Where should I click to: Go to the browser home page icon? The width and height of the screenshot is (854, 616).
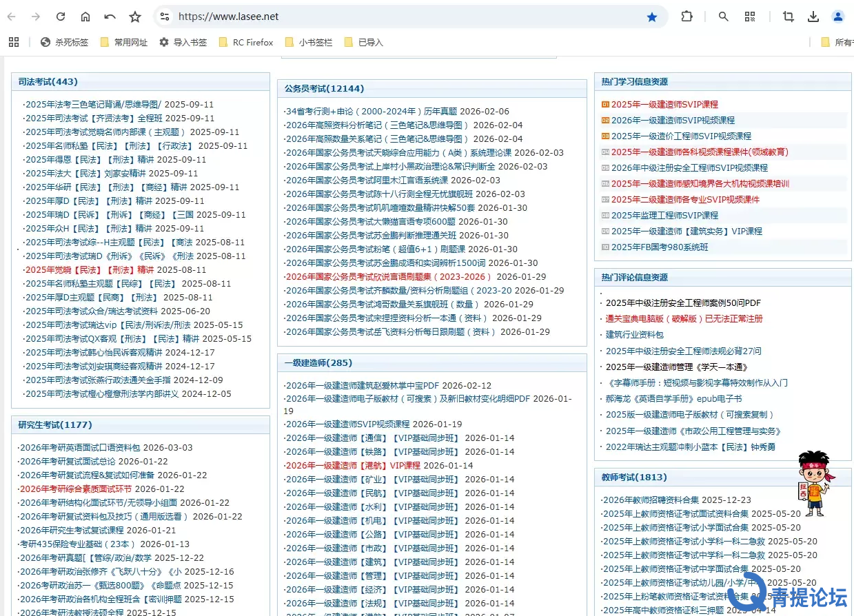coord(85,17)
